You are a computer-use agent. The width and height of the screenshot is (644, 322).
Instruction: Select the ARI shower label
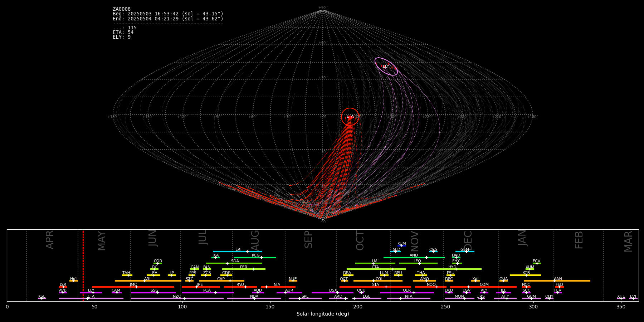tap(147, 279)
